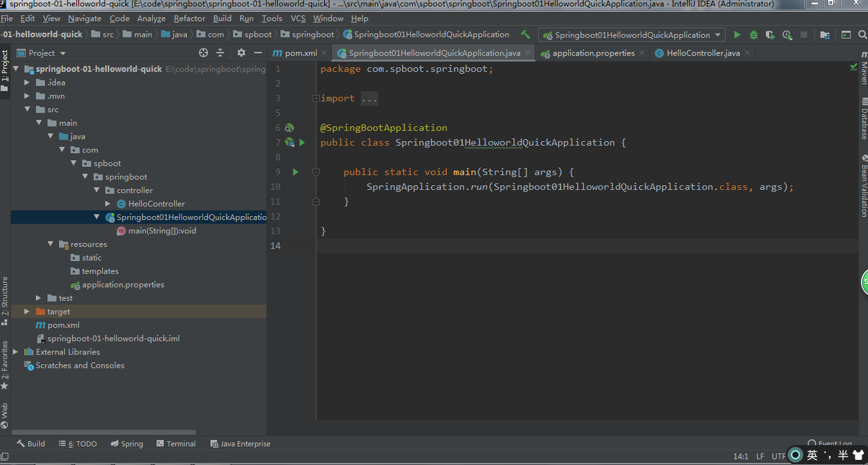Click the green inspection checkmark in editor corner
This screenshot has width=868, height=465.
click(853, 67)
